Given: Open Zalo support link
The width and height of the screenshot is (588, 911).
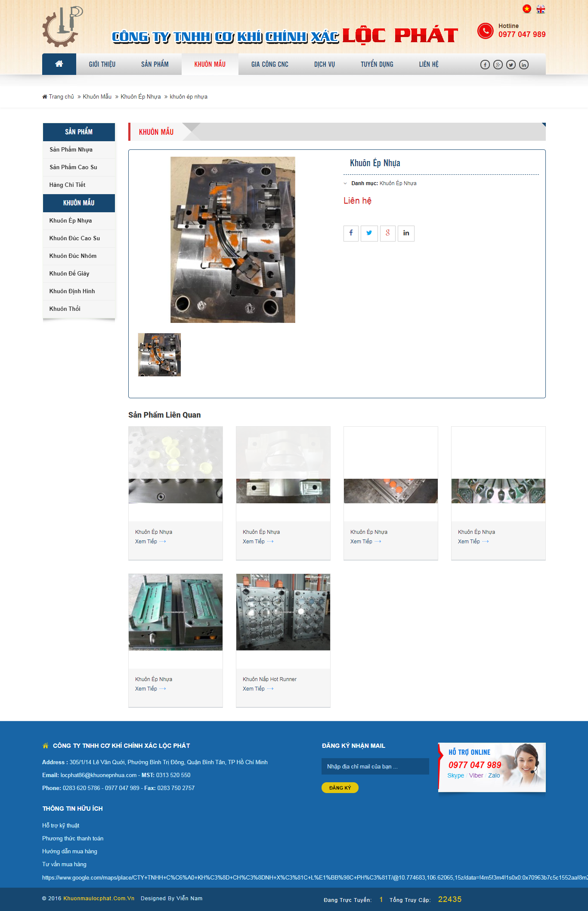Looking at the screenshot, I should click(x=494, y=775).
